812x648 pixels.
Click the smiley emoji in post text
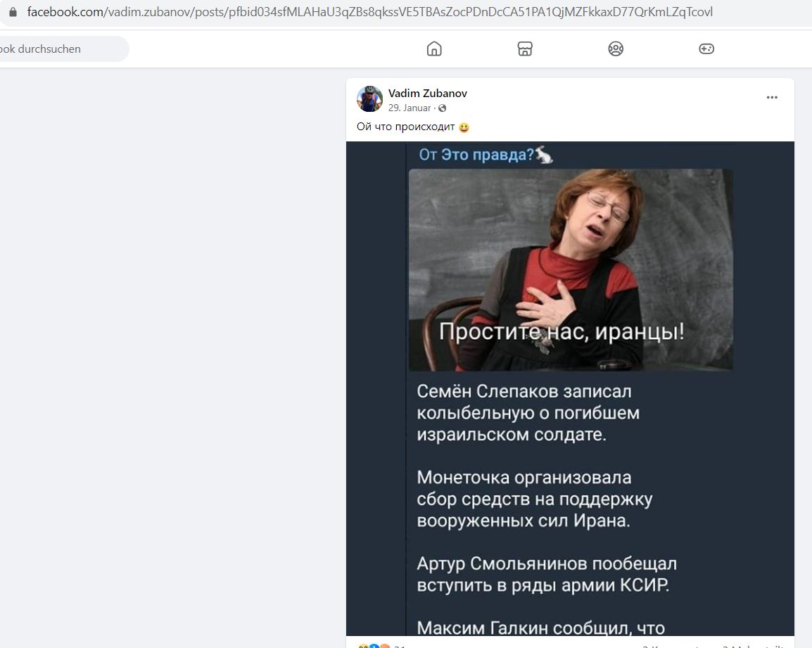(464, 127)
